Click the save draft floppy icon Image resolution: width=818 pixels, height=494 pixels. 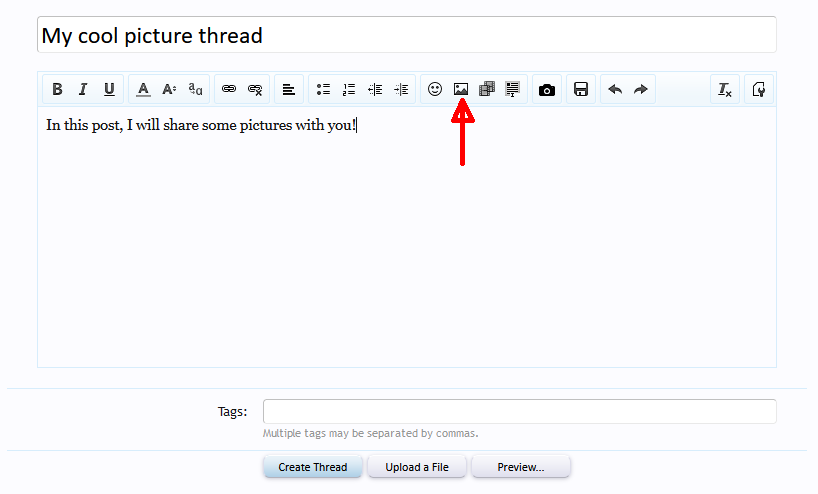pyautogui.click(x=581, y=89)
